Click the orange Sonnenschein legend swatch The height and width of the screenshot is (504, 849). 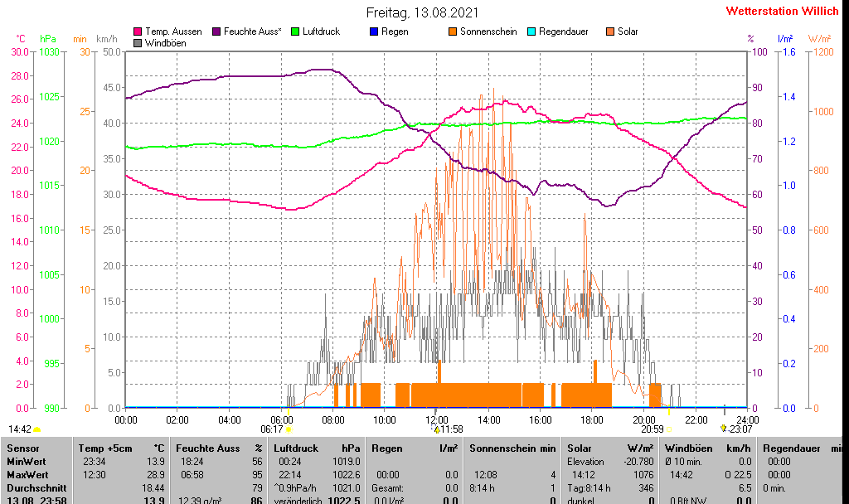click(x=453, y=32)
